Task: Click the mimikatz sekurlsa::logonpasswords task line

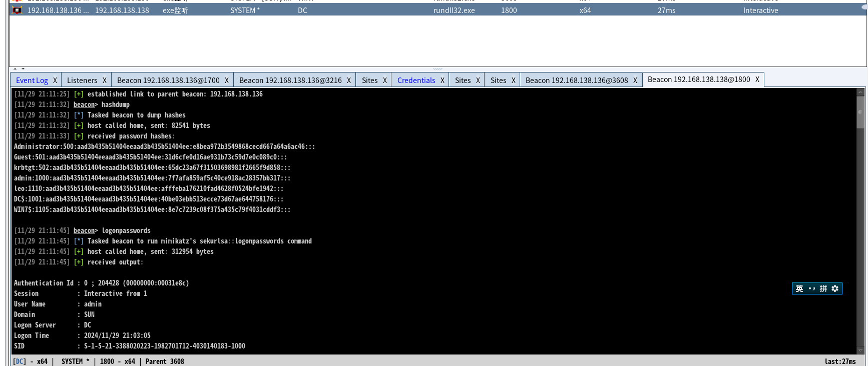Action: click(x=163, y=241)
